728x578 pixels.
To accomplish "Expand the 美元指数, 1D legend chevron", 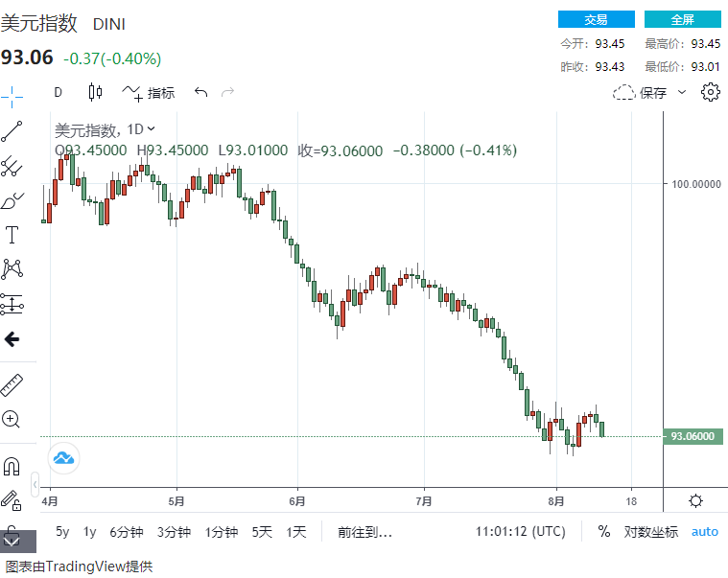I will [x=151, y=128].
